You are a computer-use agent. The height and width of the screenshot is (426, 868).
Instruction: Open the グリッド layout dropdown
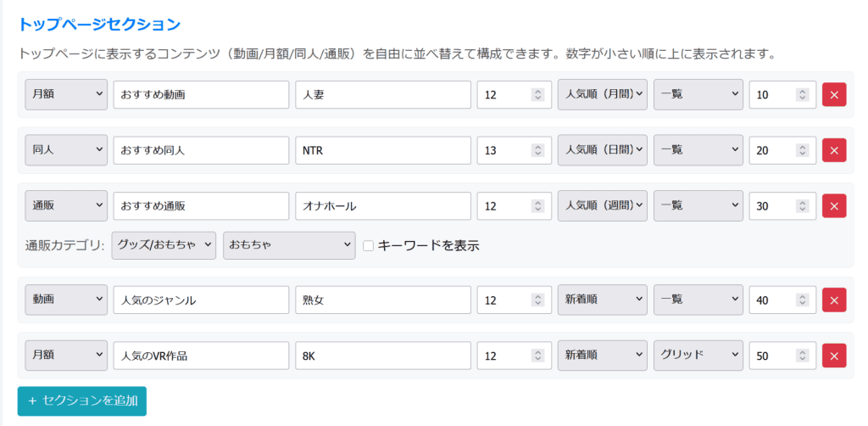click(x=698, y=356)
